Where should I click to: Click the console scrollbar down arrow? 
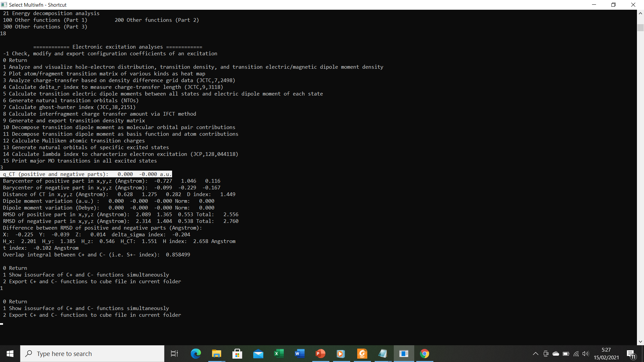click(640, 342)
